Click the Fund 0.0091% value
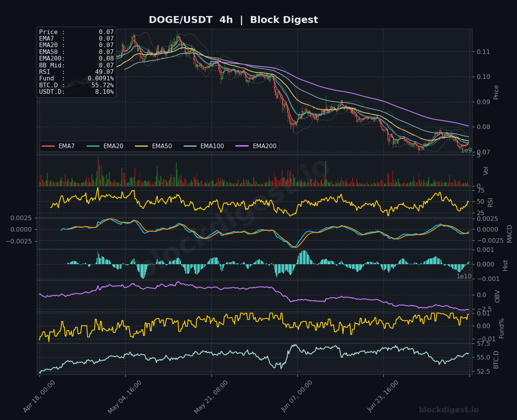This screenshot has width=517, height=420. coord(101,78)
